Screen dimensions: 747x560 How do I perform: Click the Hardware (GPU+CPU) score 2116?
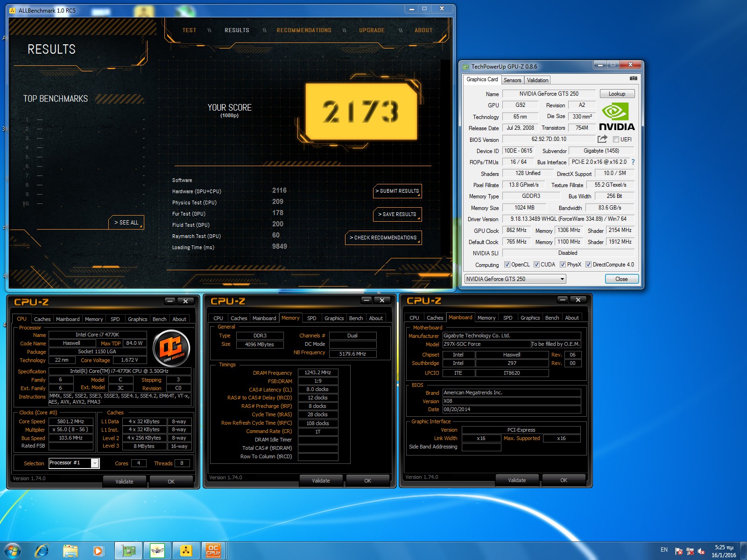pyautogui.click(x=279, y=190)
